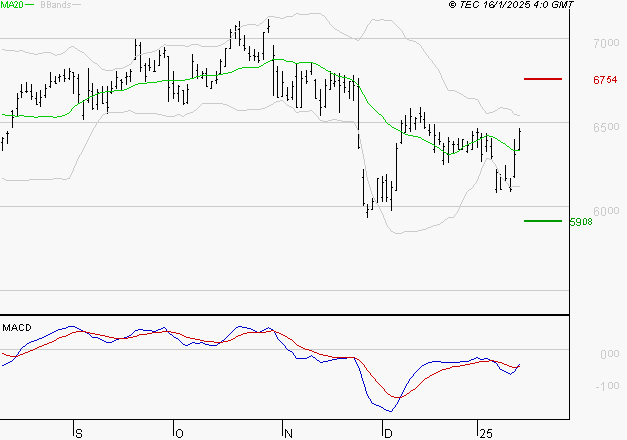627x440 pixels.
Task: Click the N month marker on time axis
Action: pos(288,434)
